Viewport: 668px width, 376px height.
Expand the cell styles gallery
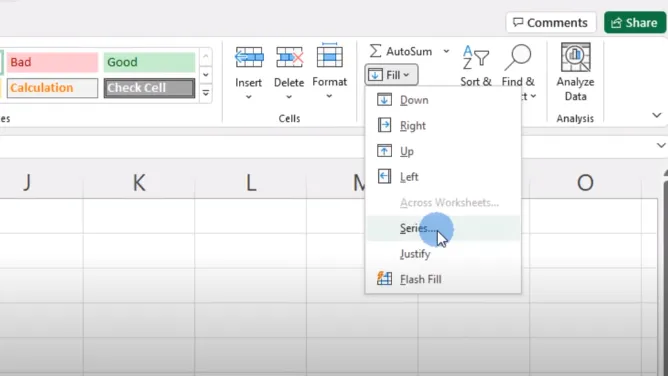pos(206,92)
